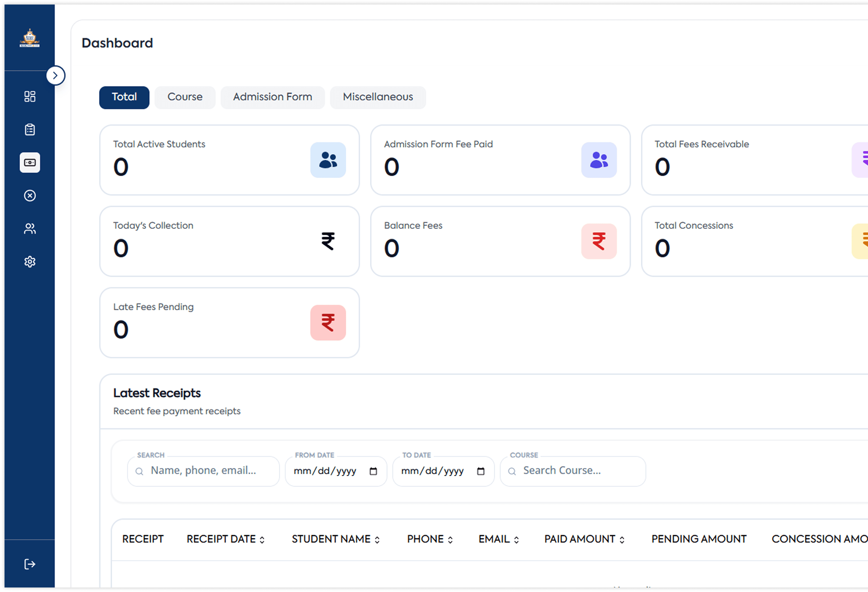Click the Latest Receipts heading
This screenshot has height=592, width=868.
(x=157, y=393)
